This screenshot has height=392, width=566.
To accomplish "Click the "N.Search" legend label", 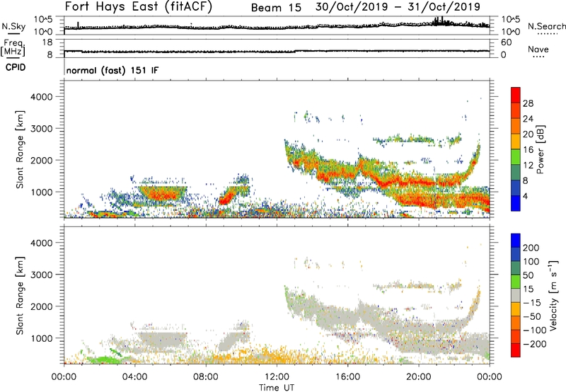I will pos(546,26).
